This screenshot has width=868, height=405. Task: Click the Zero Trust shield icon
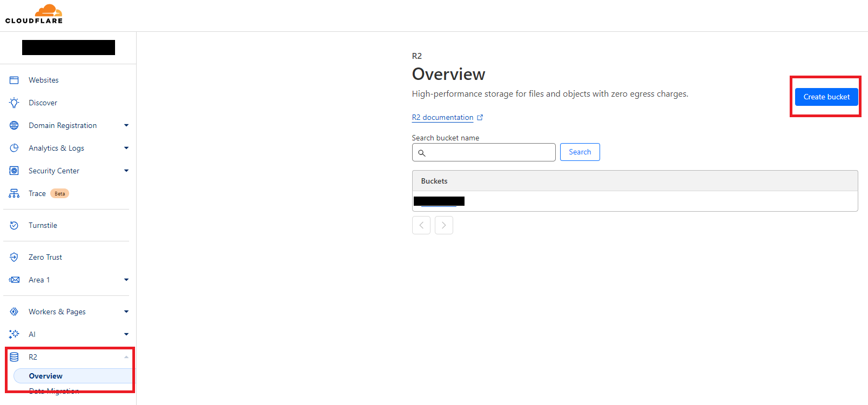(14, 257)
